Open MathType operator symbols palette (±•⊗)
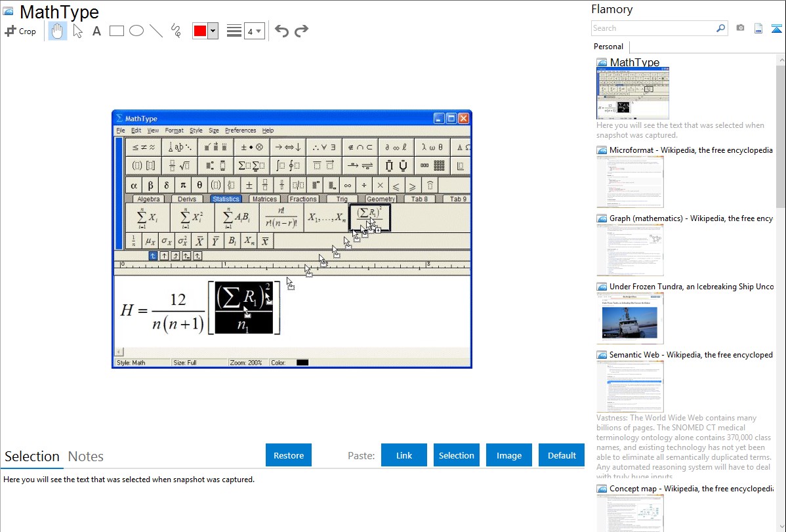 (252, 148)
